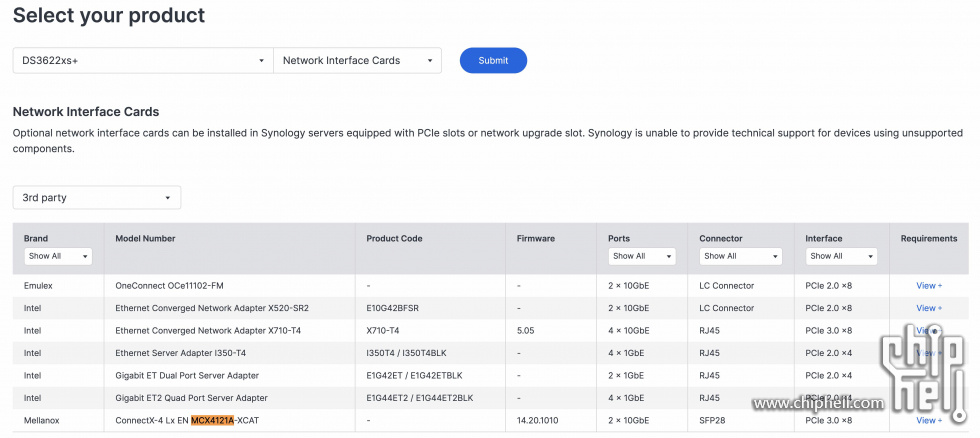Click the E1G44ET2 / E1G44ET2BLK product code
Screen dimensions: 980x438
coord(420,398)
